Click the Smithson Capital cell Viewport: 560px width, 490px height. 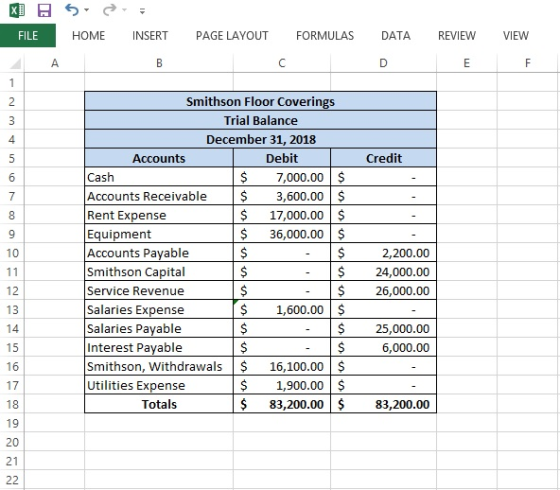(159, 272)
